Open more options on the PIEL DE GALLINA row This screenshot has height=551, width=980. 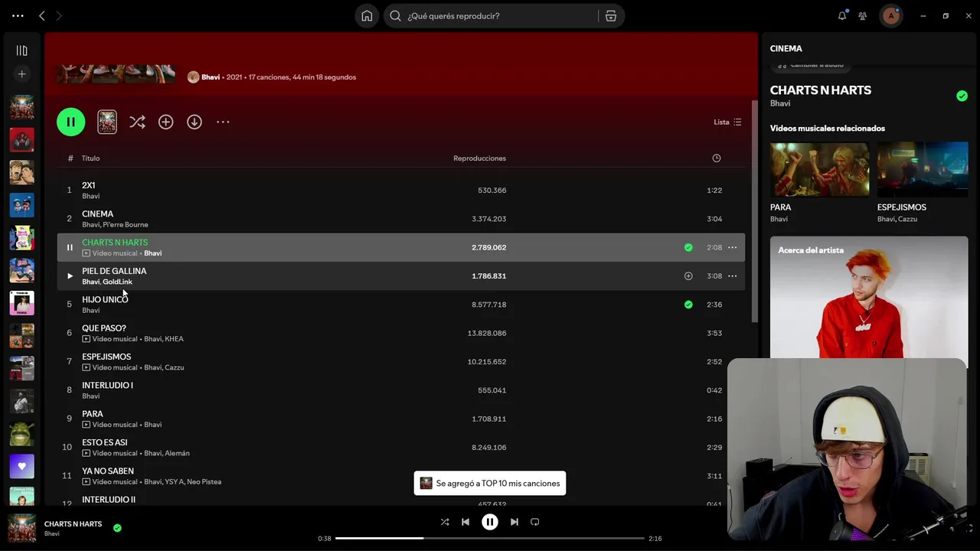732,275
